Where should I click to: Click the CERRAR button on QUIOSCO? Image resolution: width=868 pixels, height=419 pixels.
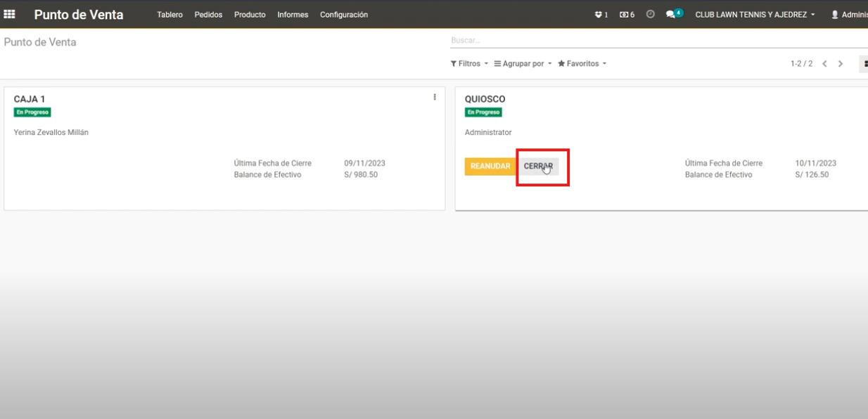(538, 167)
